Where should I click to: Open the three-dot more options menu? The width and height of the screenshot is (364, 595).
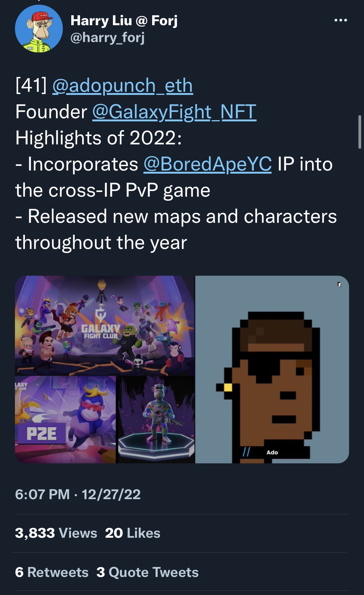click(341, 20)
